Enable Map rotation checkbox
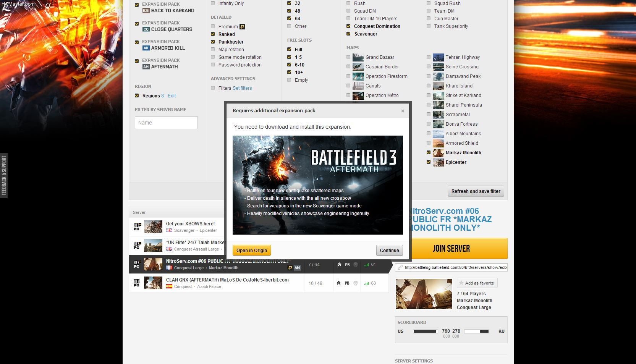 tap(213, 49)
